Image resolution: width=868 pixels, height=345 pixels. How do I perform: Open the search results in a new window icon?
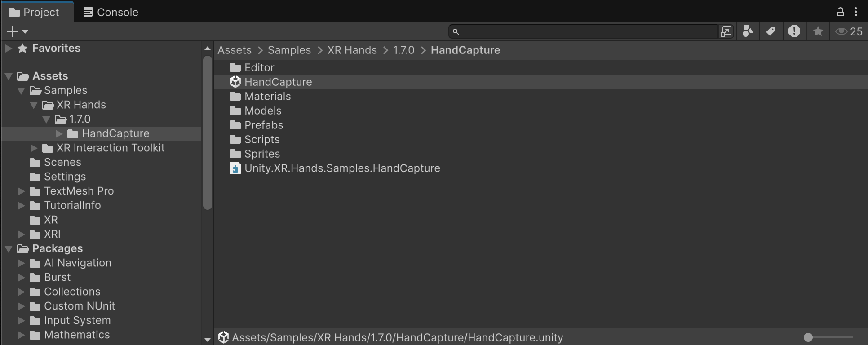point(726,31)
